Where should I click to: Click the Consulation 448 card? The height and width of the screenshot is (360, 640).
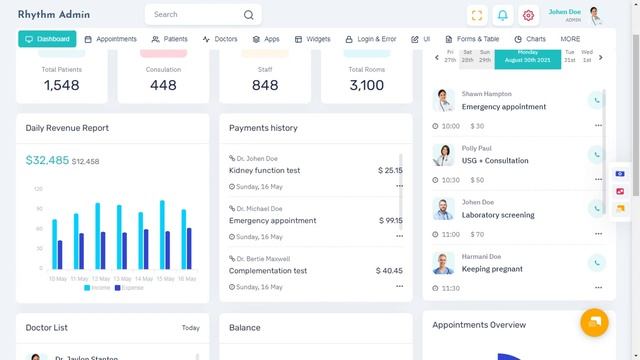[163, 76]
